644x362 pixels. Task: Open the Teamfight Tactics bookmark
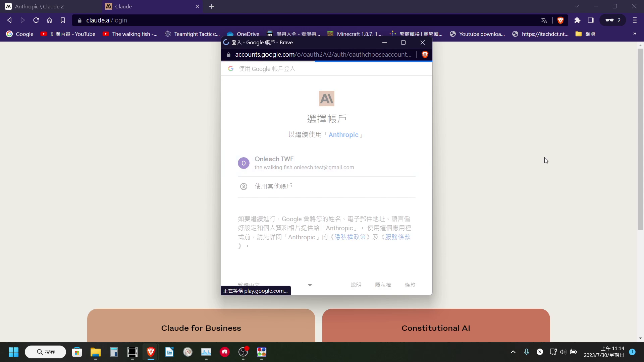[x=192, y=34]
